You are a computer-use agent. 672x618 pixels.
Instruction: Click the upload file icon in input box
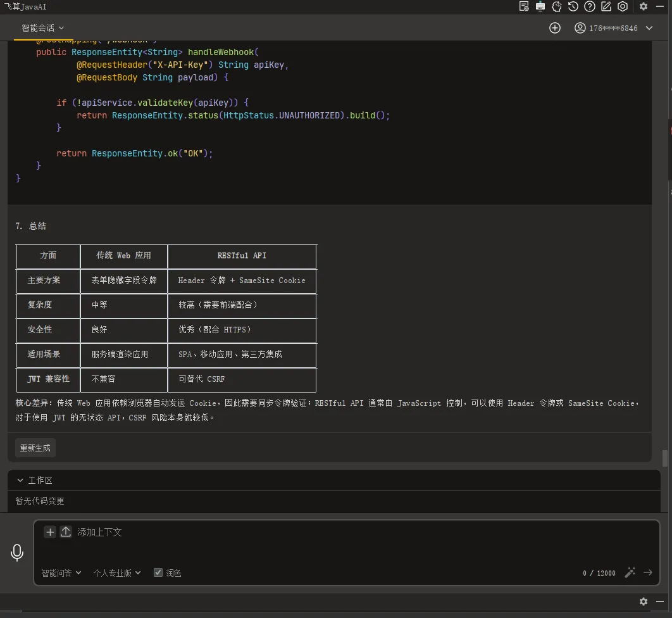pos(66,533)
